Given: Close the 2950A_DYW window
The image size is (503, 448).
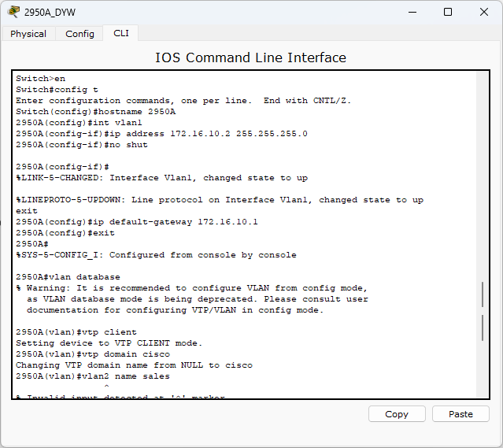Looking at the screenshot, I should [484, 12].
